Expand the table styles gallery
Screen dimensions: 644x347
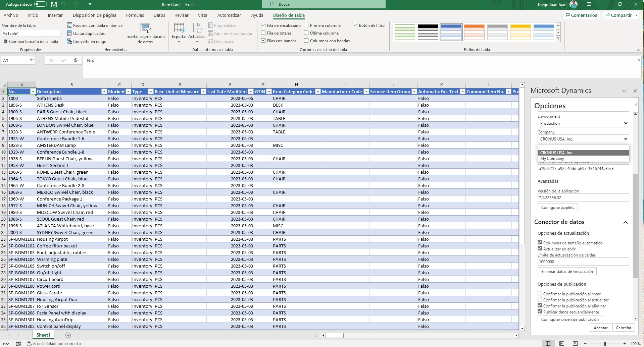click(x=558, y=39)
